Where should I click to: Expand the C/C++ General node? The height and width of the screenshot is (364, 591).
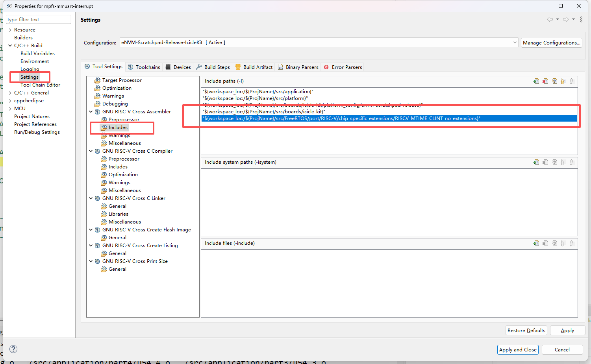10,93
